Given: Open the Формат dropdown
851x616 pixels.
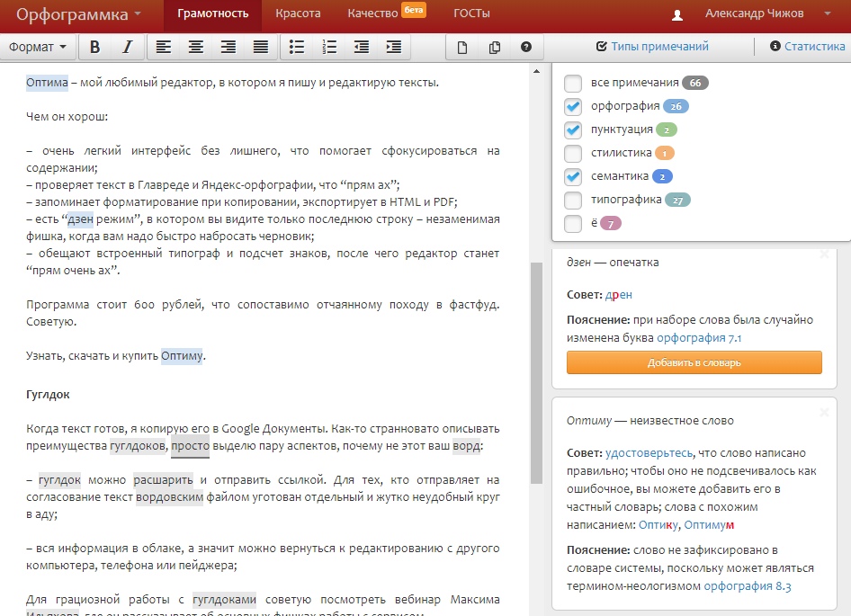Looking at the screenshot, I should point(38,48).
